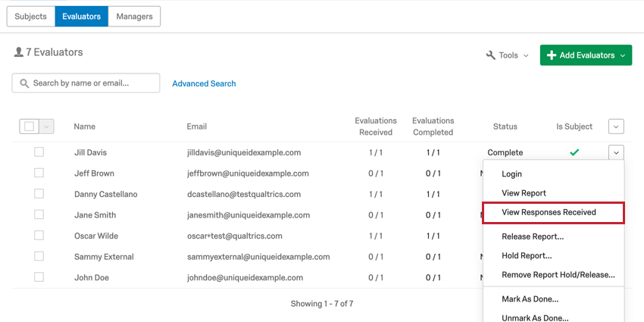The width and height of the screenshot is (644, 322).
Task: Open the Managers tab
Action: [134, 16]
